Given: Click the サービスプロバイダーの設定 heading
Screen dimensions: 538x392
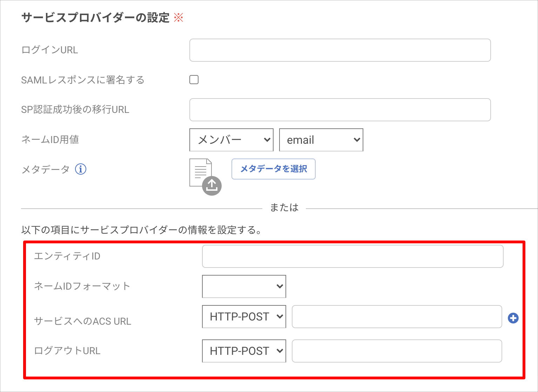Looking at the screenshot, I should click(95, 18).
